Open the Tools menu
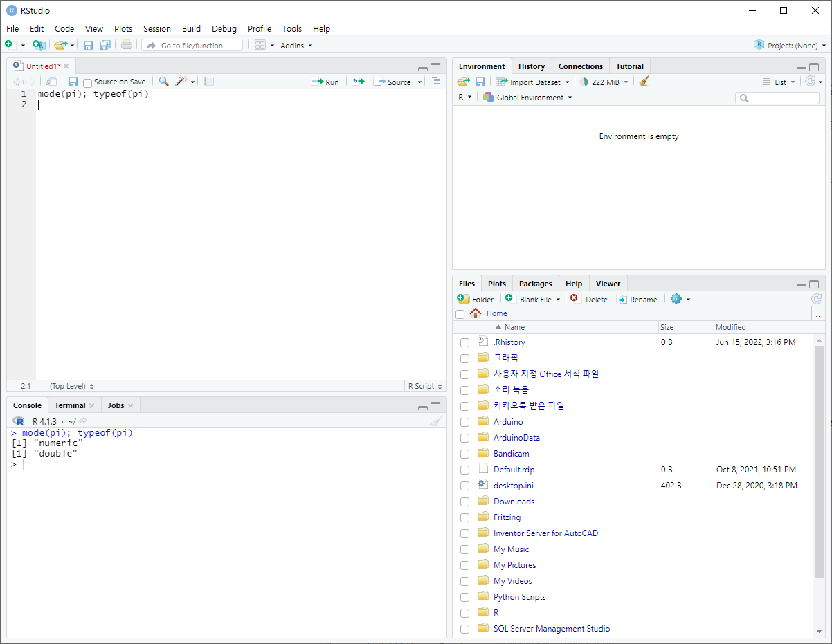Viewport: 832px width, 644px height. pyautogui.click(x=292, y=28)
